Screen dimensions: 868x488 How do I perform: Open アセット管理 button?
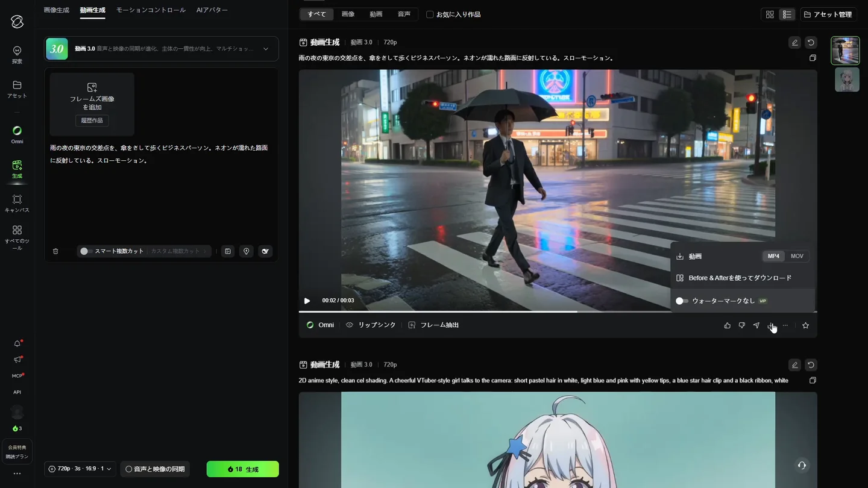pyautogui.click(x=828, y=14)
